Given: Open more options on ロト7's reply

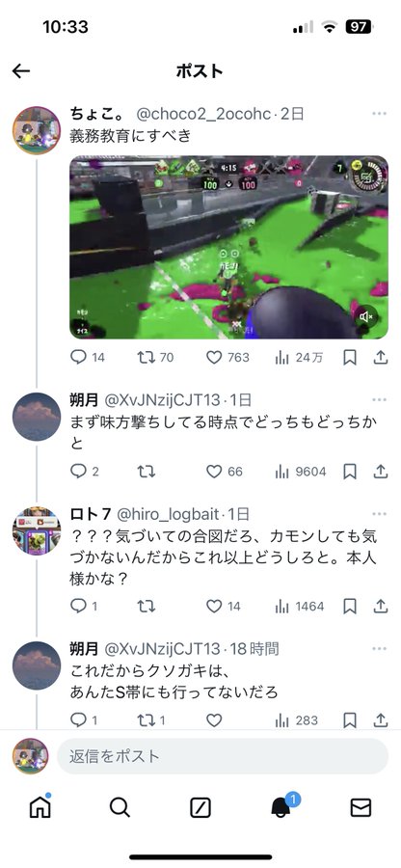Looking at the screenshot, I should (x=379, y=514).
